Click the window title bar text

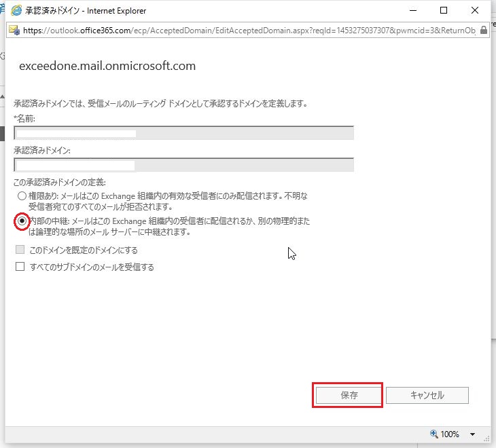pyautogui.click(x=86, y=11)
